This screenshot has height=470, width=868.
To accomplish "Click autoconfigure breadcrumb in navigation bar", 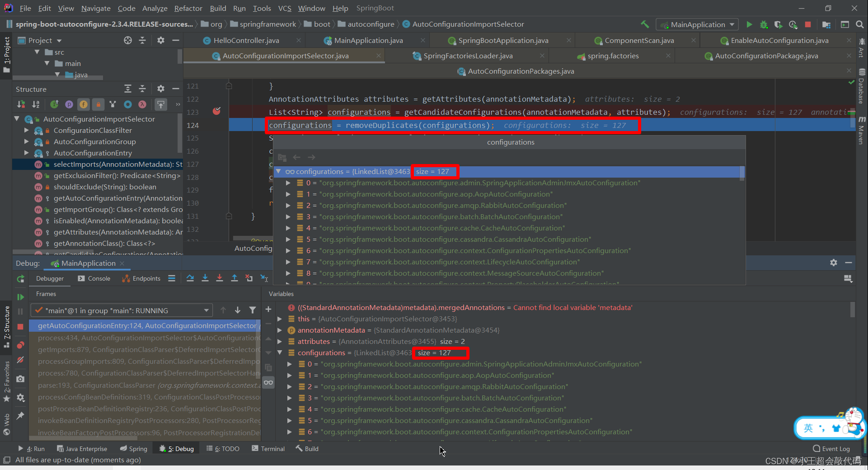I will point(366,24).
